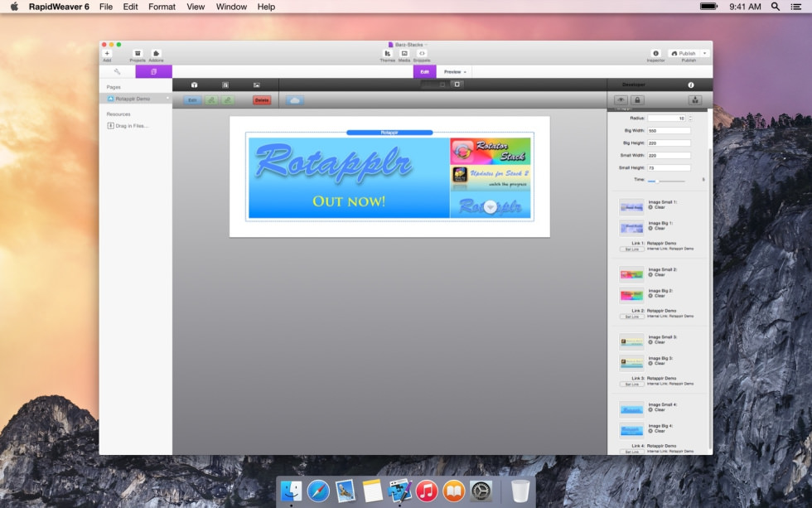The width and height of the screenshot is (812, 508).
Task: Clear the Image Big 1 image
Action: click(x=656, y=229)
